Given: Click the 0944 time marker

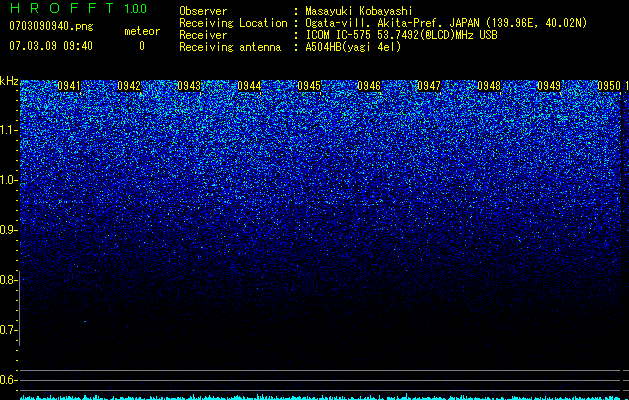Looking at the screenshot, I should click(249, 86).
